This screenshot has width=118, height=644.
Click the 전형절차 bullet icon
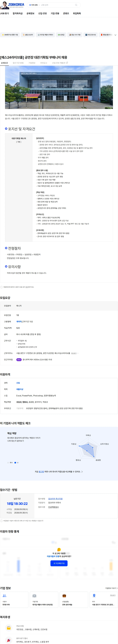pos(6,248)
